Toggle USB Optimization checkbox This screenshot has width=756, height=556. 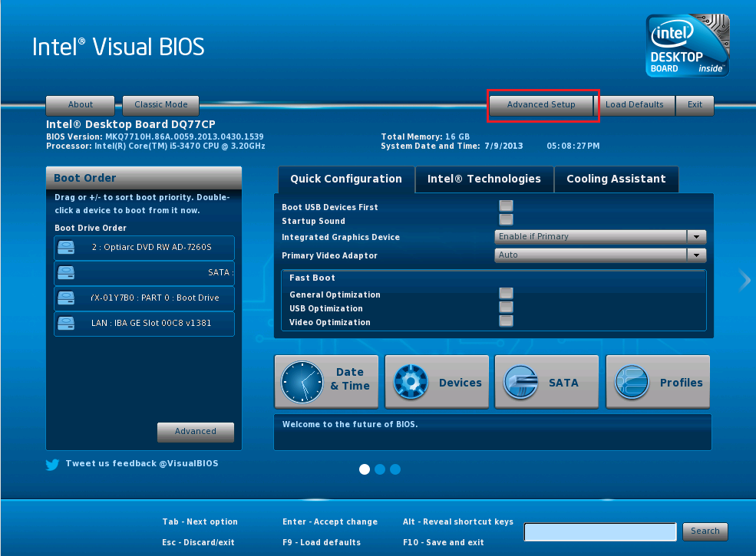pyautogui.click(x=506, y=307)
